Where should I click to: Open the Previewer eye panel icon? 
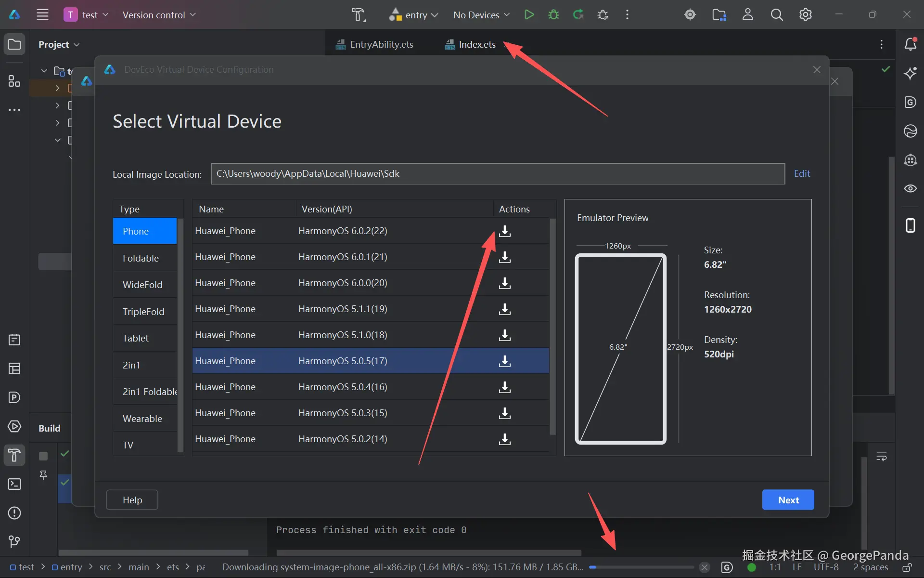click(x=910, y=188)
